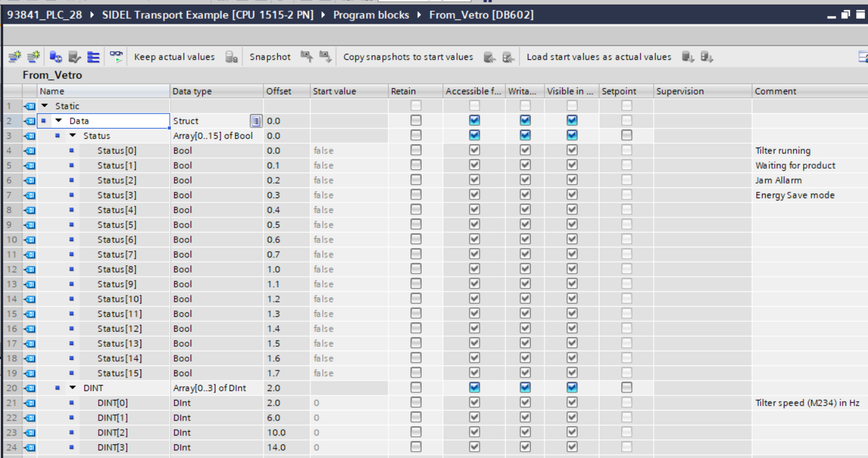Image resolution: width=868 pixels, height=458 pixels.
Task: Click the tag icon on the Status[15] row
Action: tap(30, 373)
